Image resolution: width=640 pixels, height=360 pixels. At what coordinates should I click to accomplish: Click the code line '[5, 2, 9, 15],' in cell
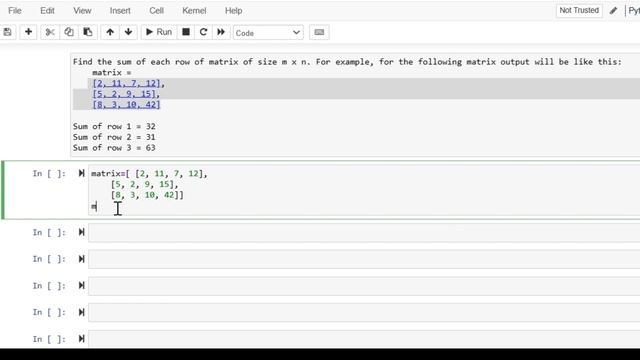(144, 184)
